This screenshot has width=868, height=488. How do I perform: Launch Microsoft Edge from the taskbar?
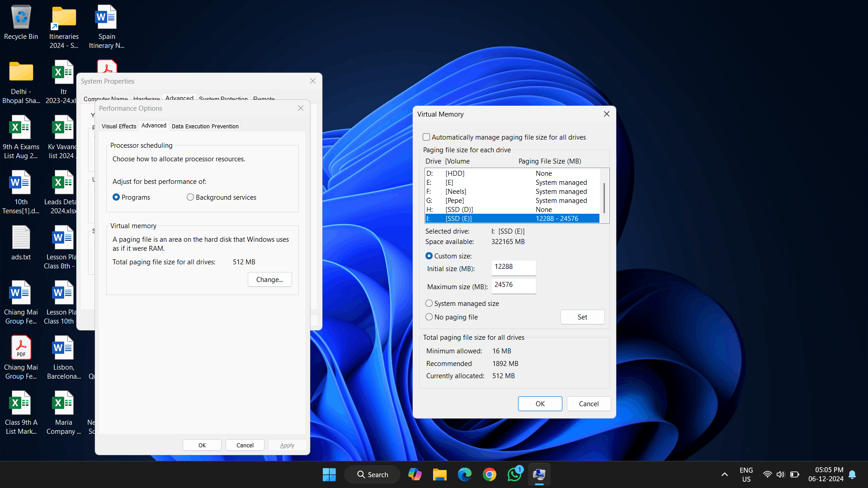pyautogui.click(x=464, y=474)
